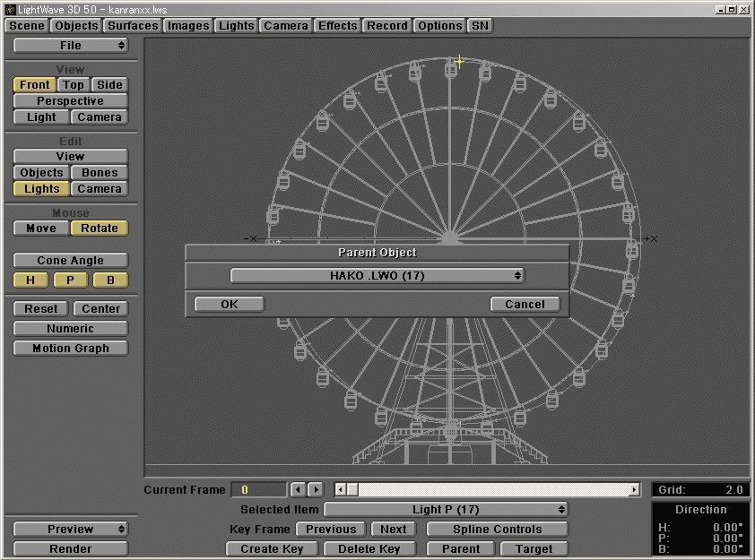
Task: Open the Preview popup menu
Action: (70, 530)
